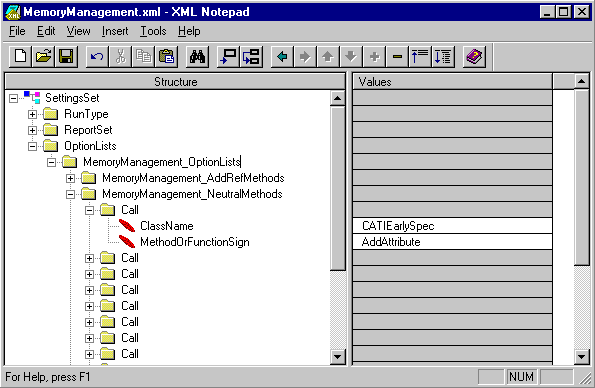Click the Paste clipboard icon
Image resolution: width=595 pixels, height=388 pixels.
[166, 57]
